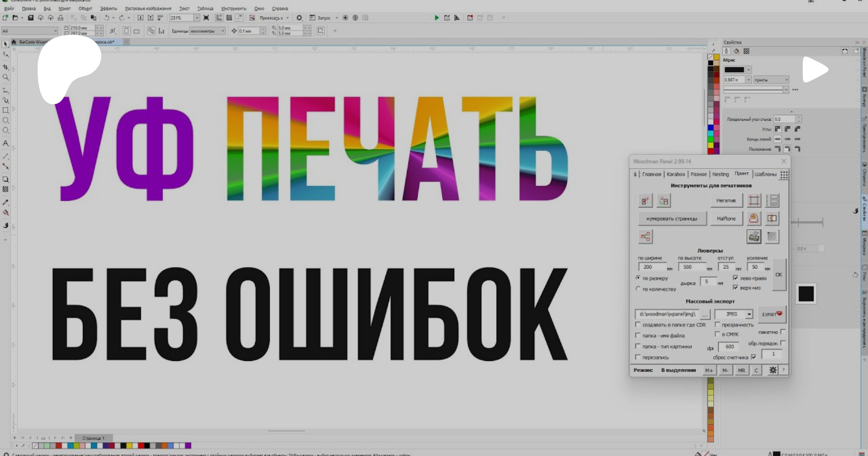This screenshot has height=456, width=868.
Task: Select the Text tool (A)
Action: [x=6, y=143]
